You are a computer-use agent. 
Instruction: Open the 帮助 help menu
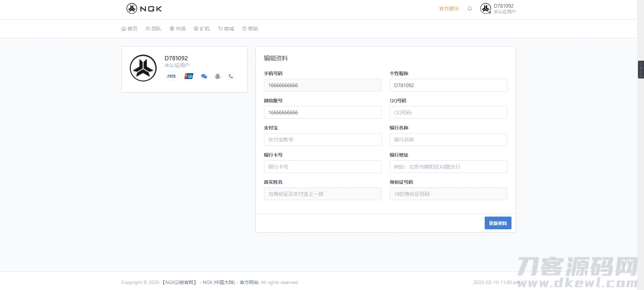pyautogui.click(x=250, y=29)
